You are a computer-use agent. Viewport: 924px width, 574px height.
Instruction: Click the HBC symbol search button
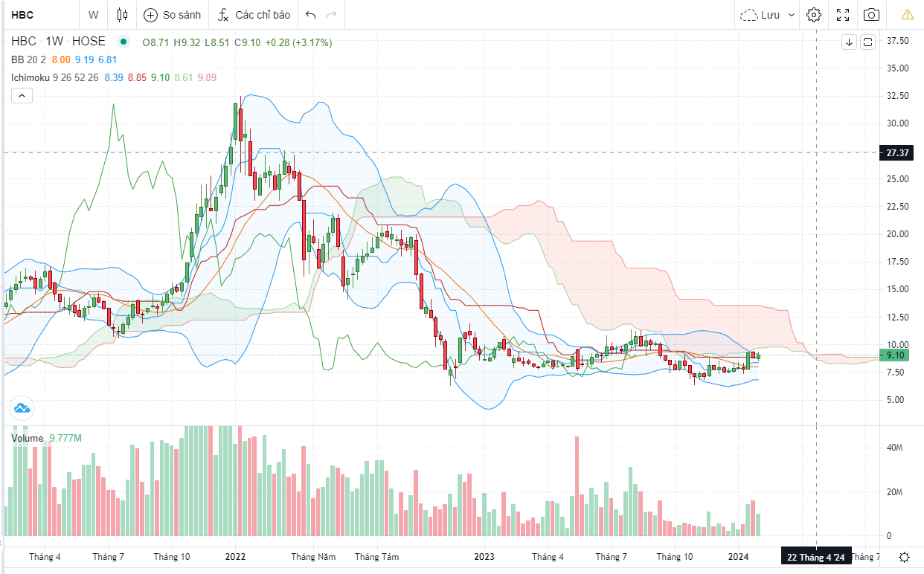(22, 15)
